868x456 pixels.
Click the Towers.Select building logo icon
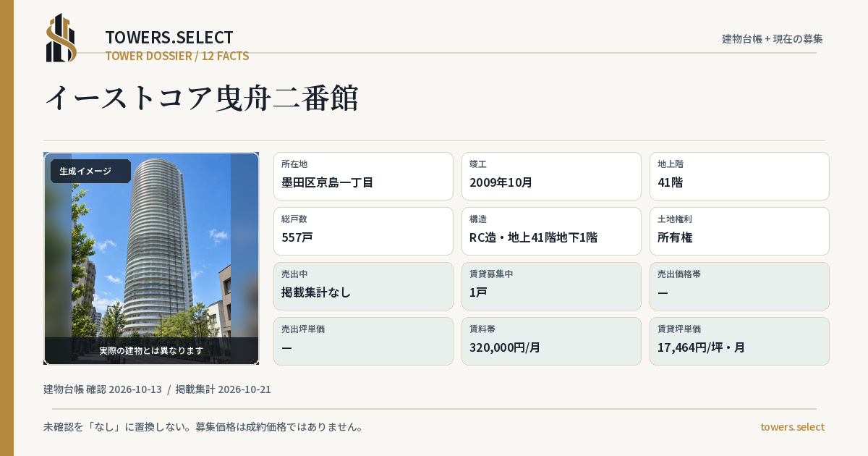point(61,38)
